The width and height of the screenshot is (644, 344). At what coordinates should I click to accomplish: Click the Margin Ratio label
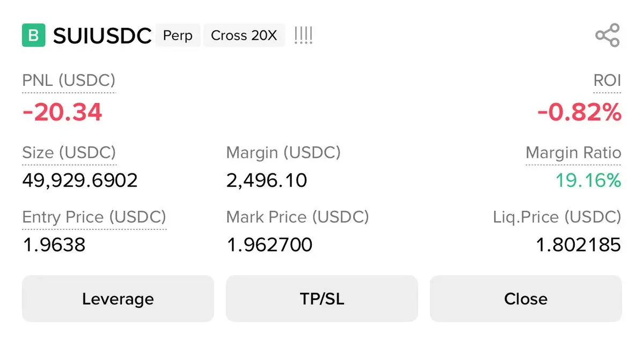573,152
